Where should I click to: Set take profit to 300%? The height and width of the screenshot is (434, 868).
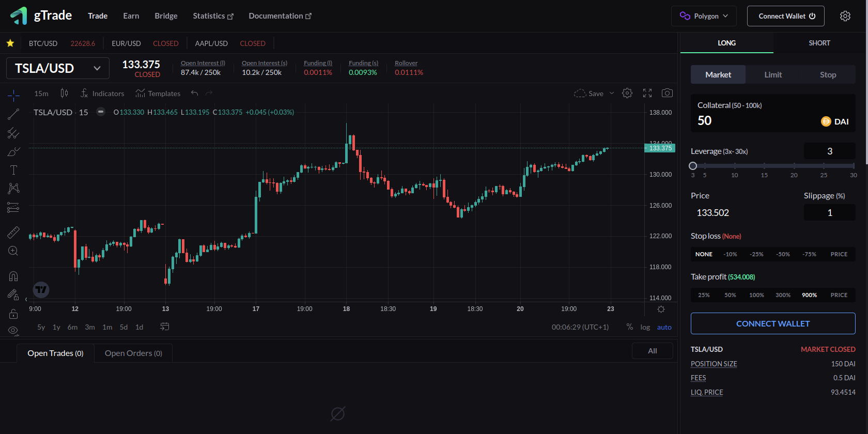783,295
